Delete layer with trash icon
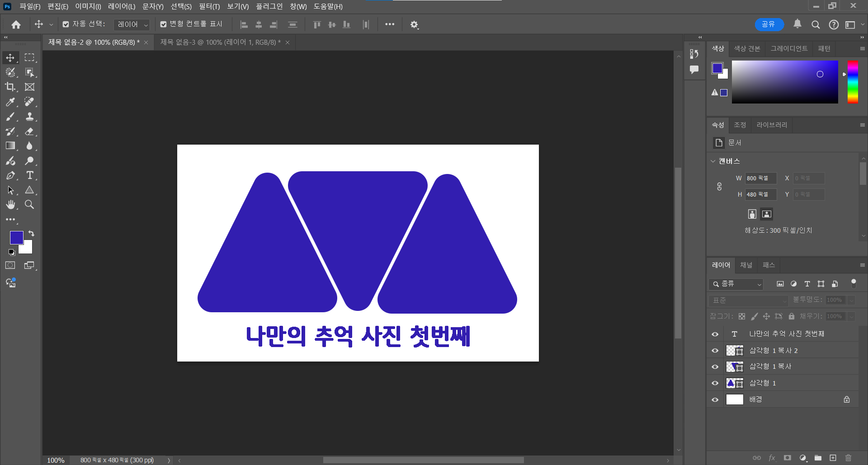The height and width of the screenshot is (465, 868). point(848,458)
